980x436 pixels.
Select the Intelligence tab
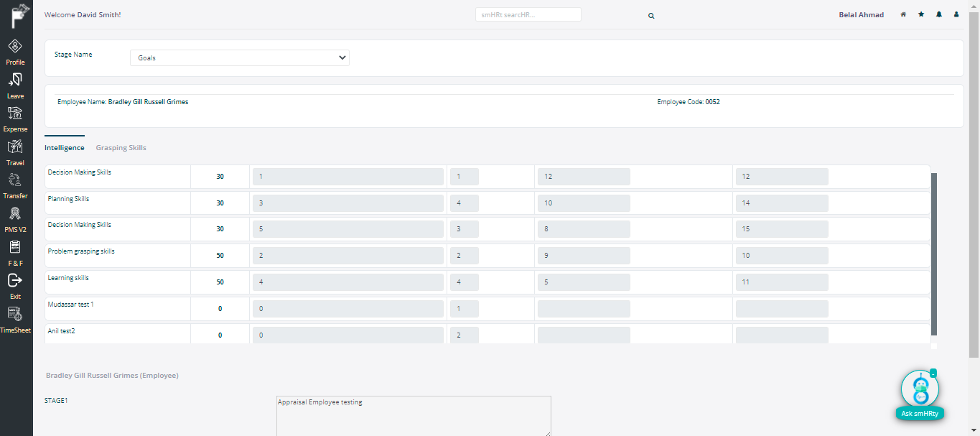(x=64, y=148)
